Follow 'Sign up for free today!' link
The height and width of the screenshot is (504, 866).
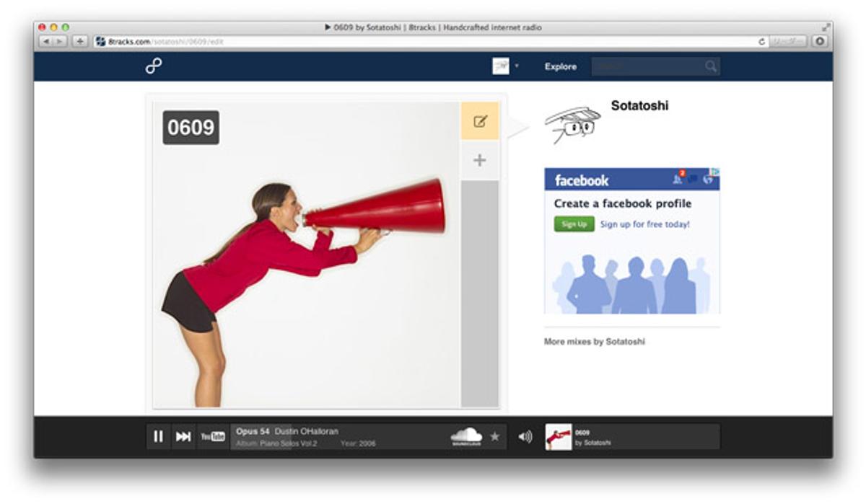pos(645,224)
